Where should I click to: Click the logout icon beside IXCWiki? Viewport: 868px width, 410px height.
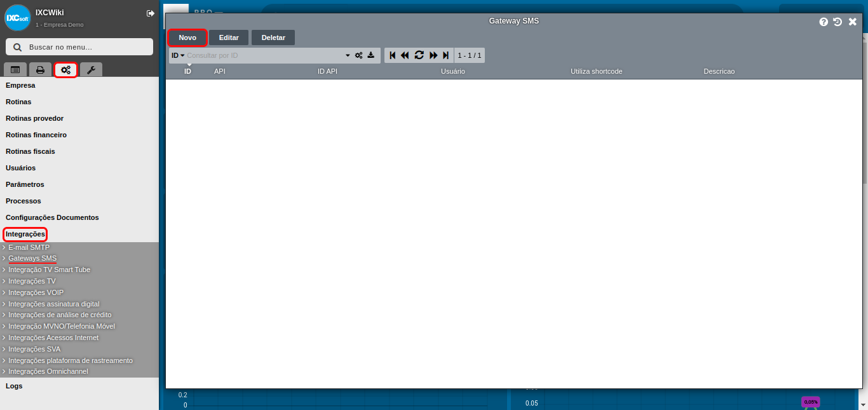click(x=151, y=13)
